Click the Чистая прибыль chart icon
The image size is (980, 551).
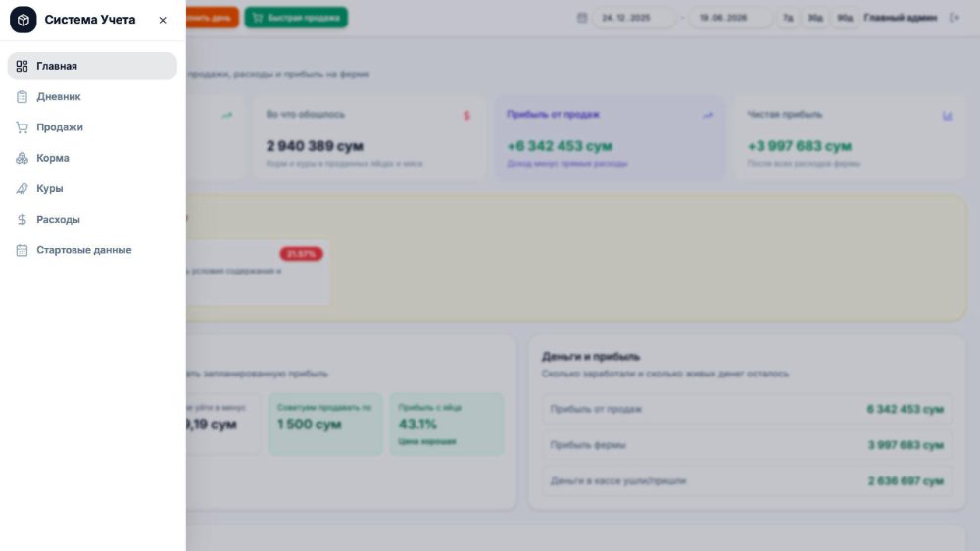click(947, 116)
